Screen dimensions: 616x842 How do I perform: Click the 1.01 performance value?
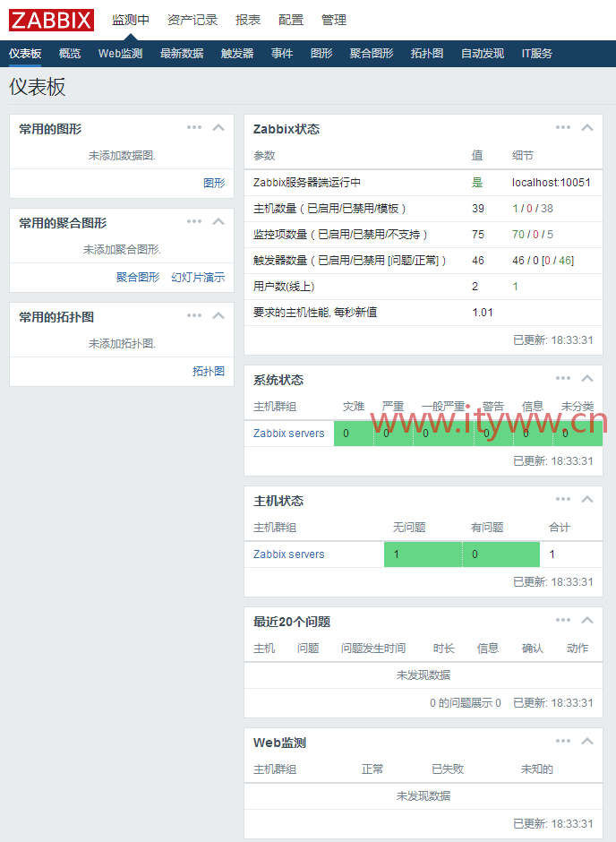(483, 313)
